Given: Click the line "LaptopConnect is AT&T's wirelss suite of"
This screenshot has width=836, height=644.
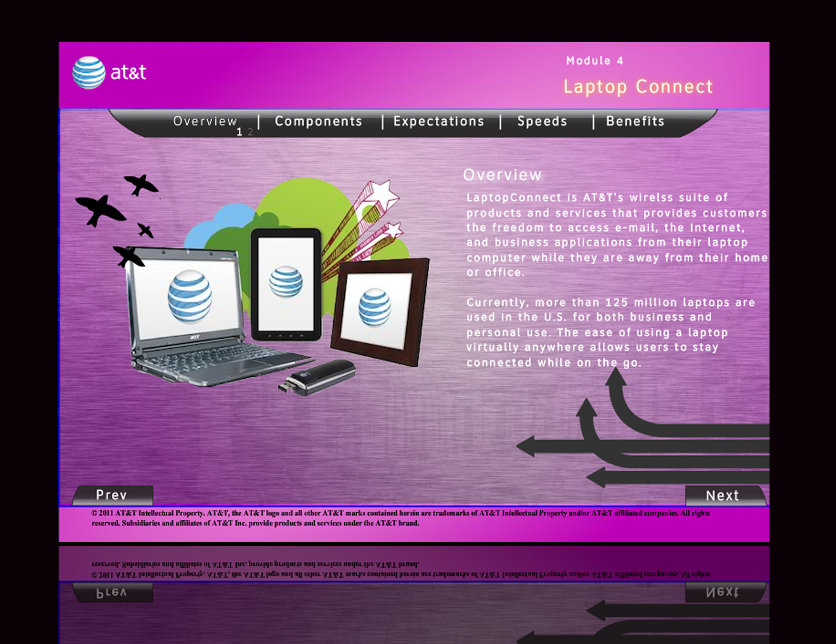Looking at the screenshot, I should [x=597, y=197].
